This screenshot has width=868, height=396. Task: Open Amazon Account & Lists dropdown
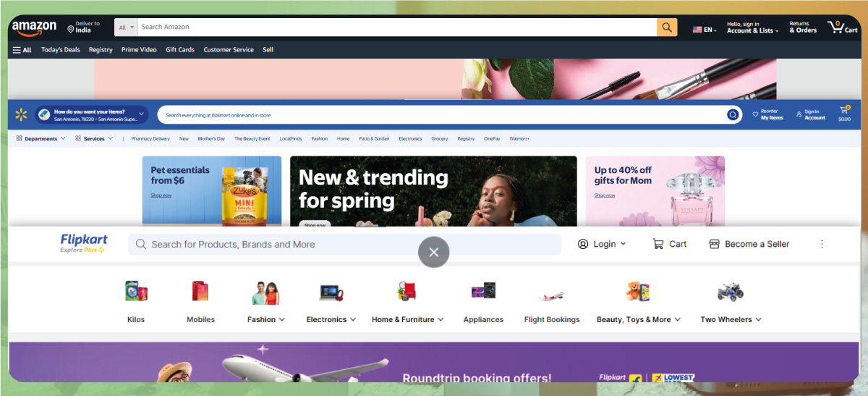click(x=753, y=28)
